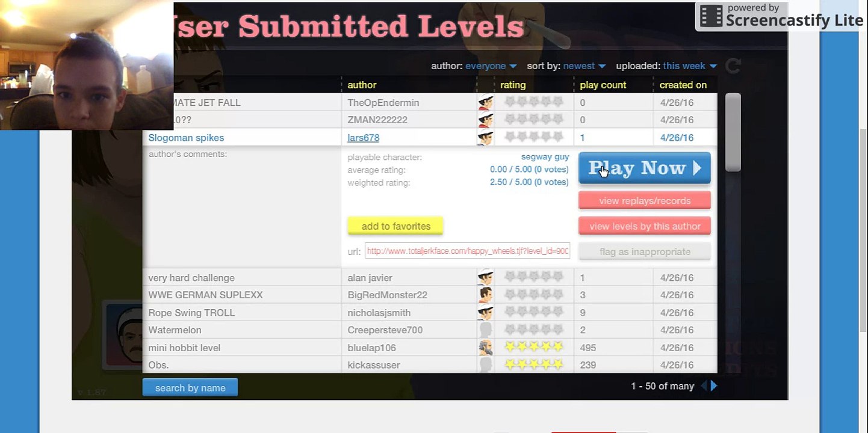Open the uploaded this week dropdown

tap(690, 66)
